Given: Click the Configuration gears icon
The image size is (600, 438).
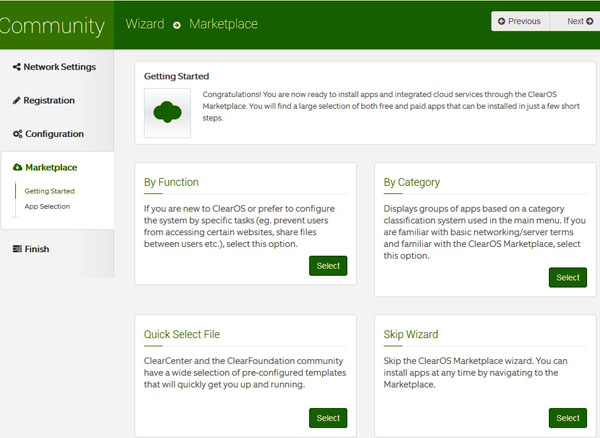Looking at the screenshot, I should click(18, 134).
